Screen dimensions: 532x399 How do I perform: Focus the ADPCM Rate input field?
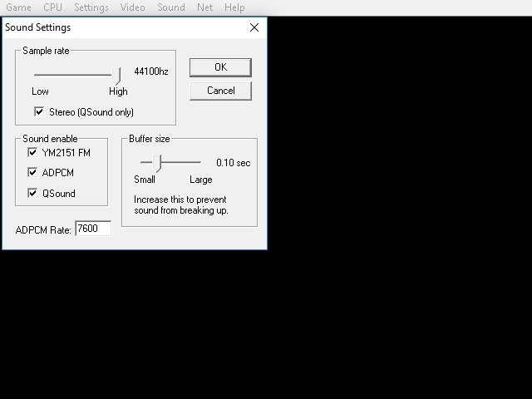coord(93,229)
